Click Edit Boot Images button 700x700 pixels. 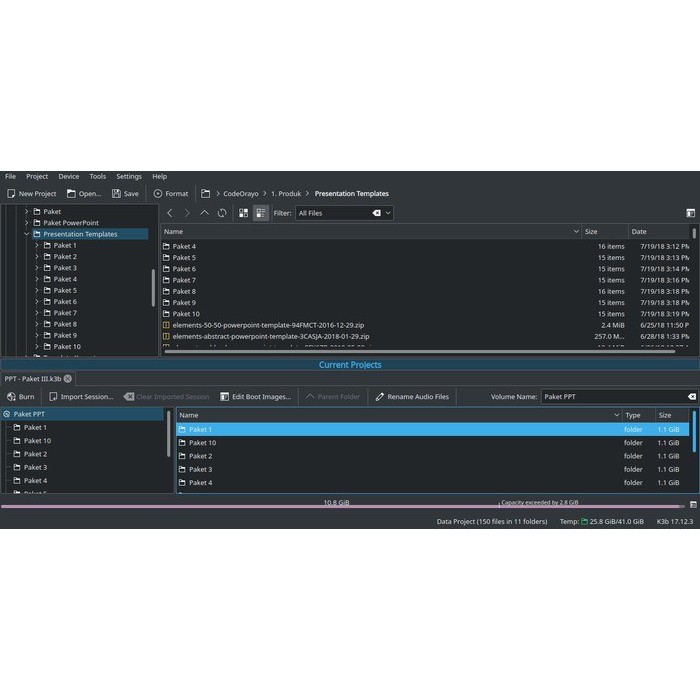[255, 397]
